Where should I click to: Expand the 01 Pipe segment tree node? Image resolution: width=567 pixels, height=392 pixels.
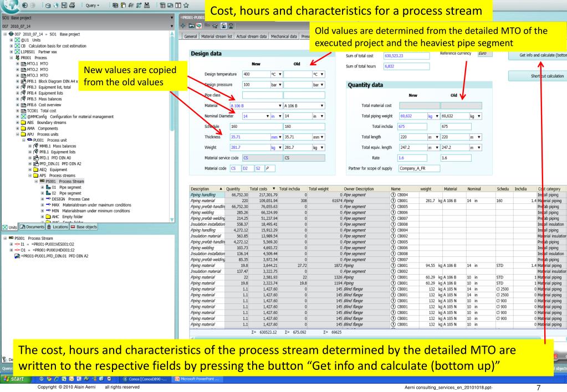pyautogui.click(x=42, y=187)
